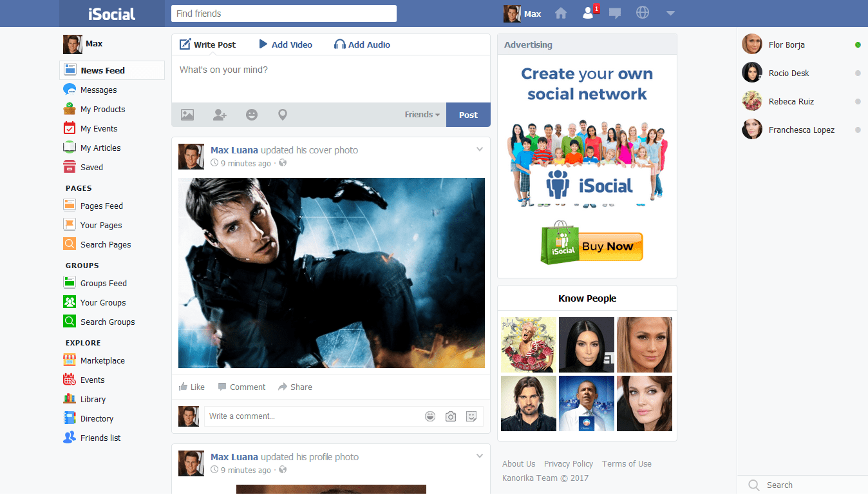This screenshot has width=868, height=495.
Task: Select the My Products sidebar icon
Action: pos(69,109)
